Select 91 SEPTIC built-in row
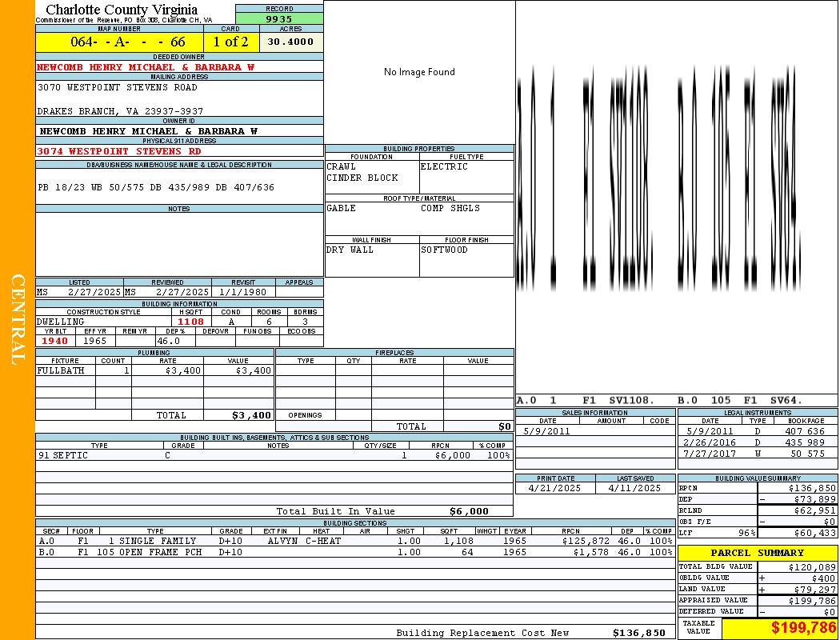The height and width of the screenshot is (640, 840). pyautogui.click(x=274, y=455)
